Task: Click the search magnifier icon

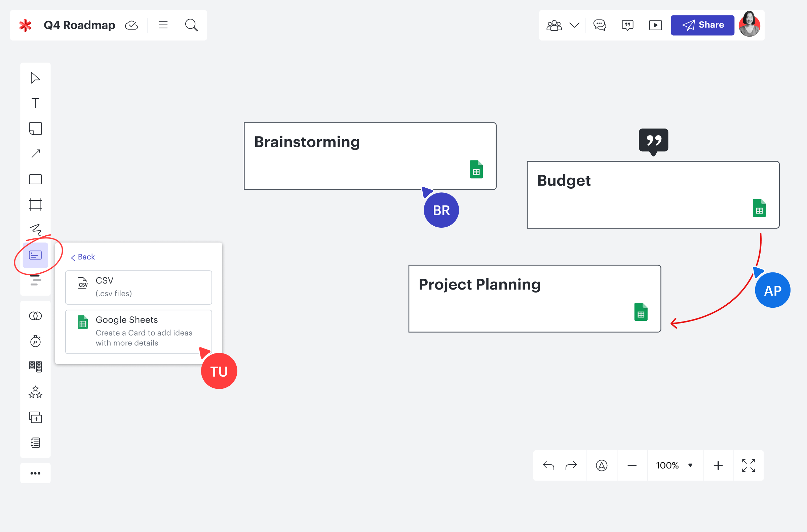Action: point(191,25)
